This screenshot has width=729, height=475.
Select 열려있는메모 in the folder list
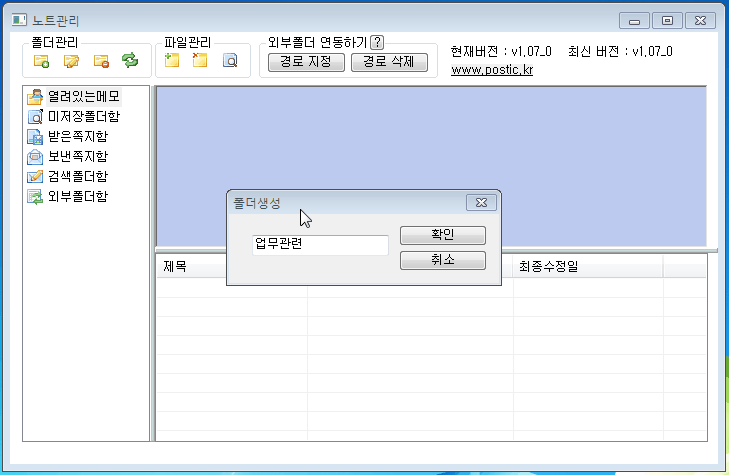click(x=84, y=97)
